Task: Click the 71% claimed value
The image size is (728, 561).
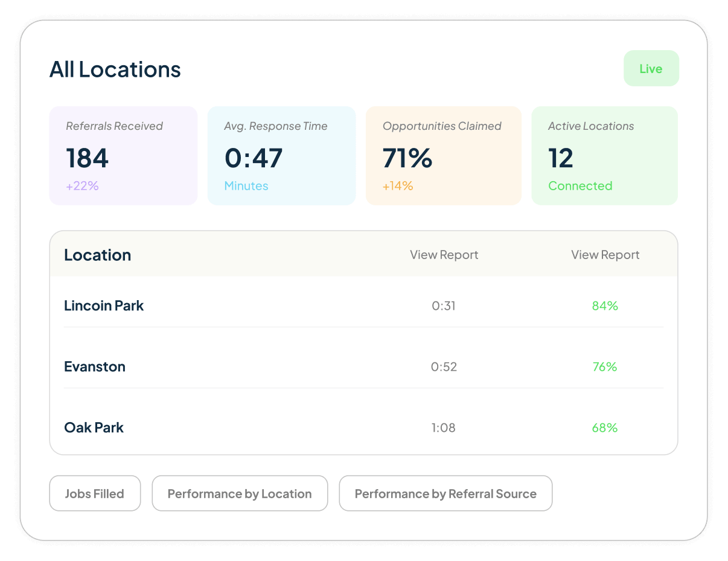Action: [407, 158]
